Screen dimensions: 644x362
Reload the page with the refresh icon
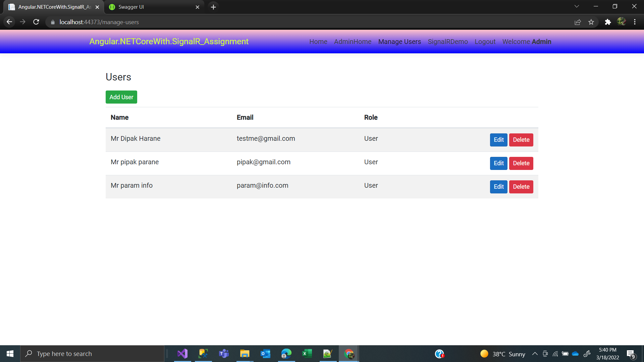[x=36, y=22]
